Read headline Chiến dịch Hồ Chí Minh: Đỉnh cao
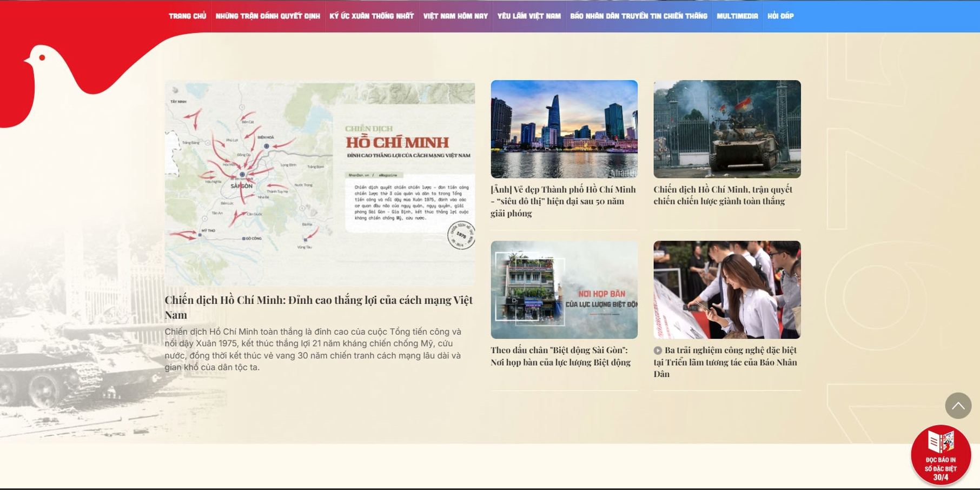Screen dimensions: 980x490 (319, 307)
